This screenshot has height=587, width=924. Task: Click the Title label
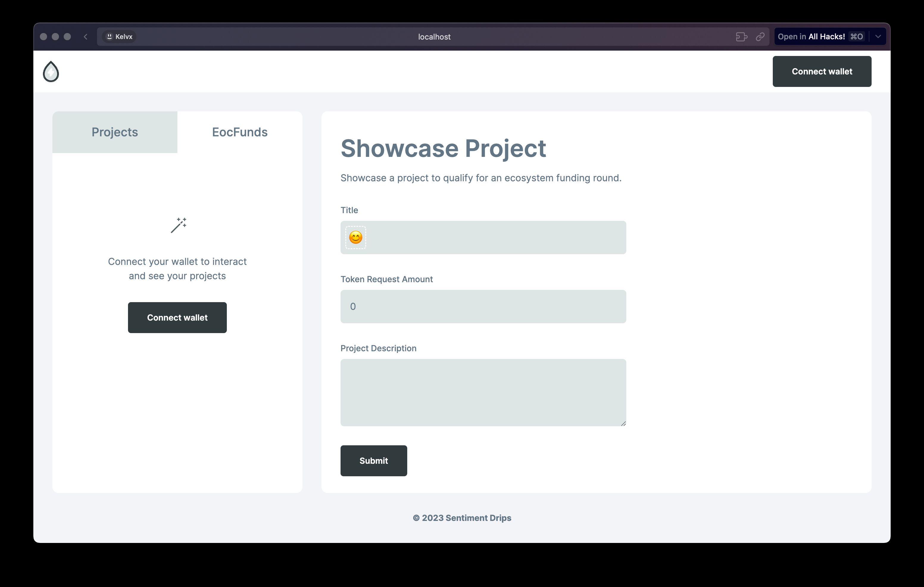click(349, 210)
